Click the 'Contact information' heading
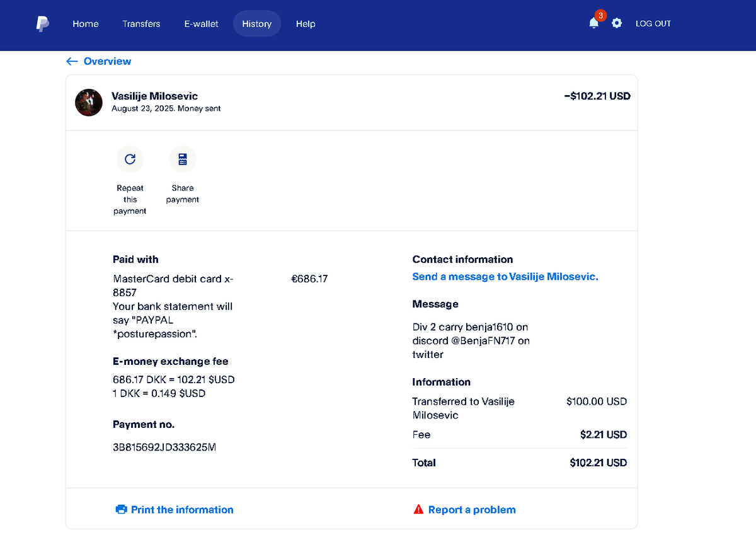This screenshot has width=756, height=535. (462, 259)
